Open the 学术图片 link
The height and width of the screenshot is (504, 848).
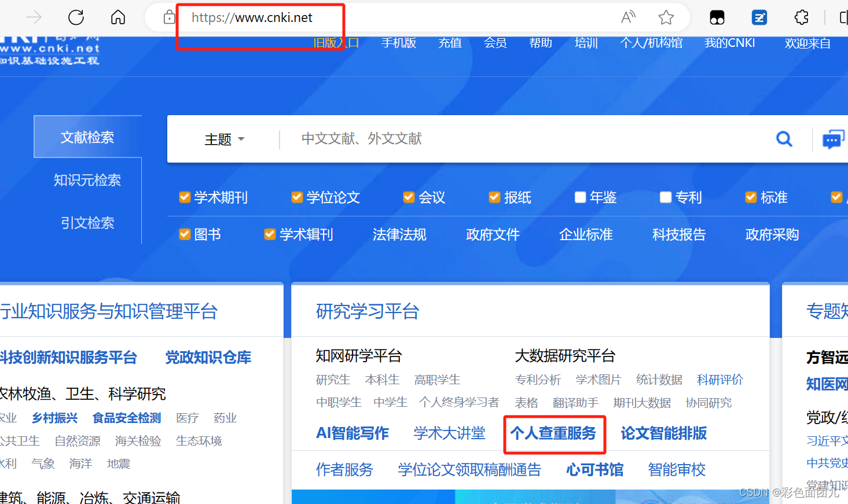599,380
